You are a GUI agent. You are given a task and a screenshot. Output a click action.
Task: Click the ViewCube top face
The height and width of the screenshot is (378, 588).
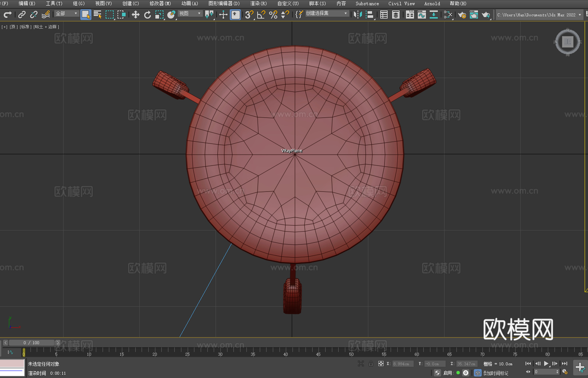click(x=568, y=42)
